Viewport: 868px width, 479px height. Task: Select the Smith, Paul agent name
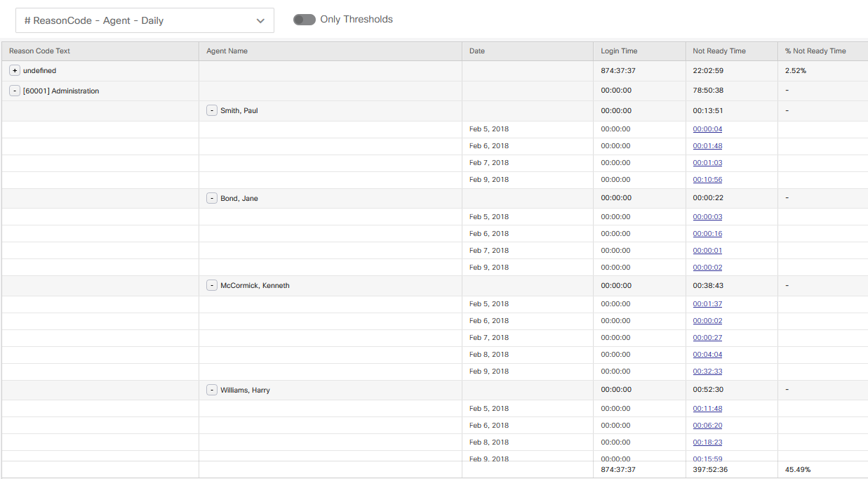[239, 111]
